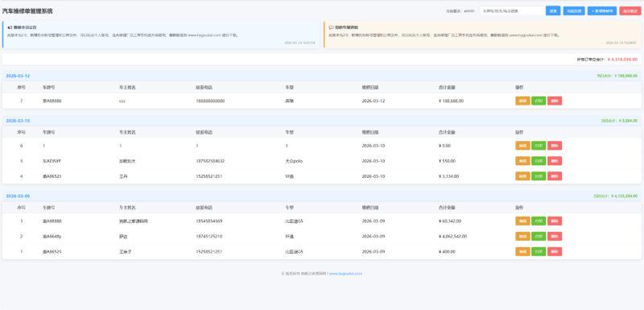Click the 2026-03-09 date group heading
Viewport: 644px width, 310px height.
[18, 196]
